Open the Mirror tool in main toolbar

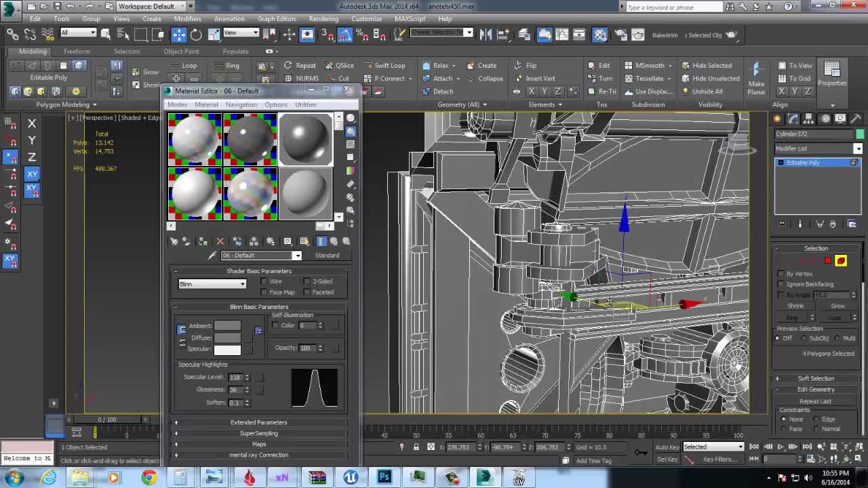tap(486, 35)
